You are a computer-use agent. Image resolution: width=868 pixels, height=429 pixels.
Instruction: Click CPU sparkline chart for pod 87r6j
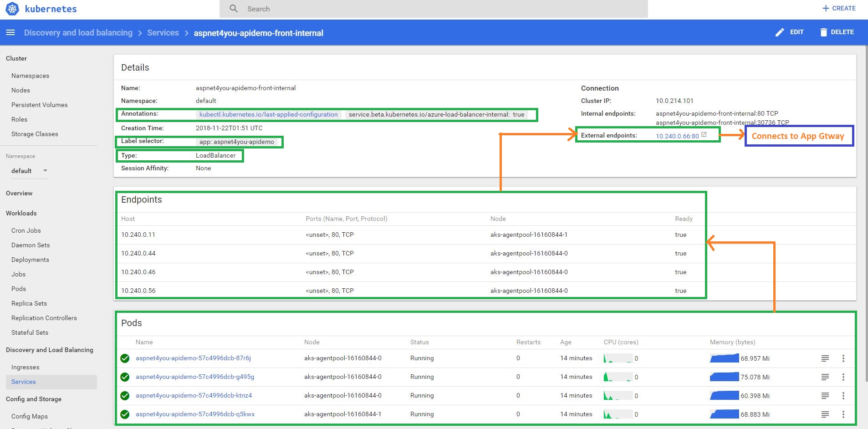point(618,358)
